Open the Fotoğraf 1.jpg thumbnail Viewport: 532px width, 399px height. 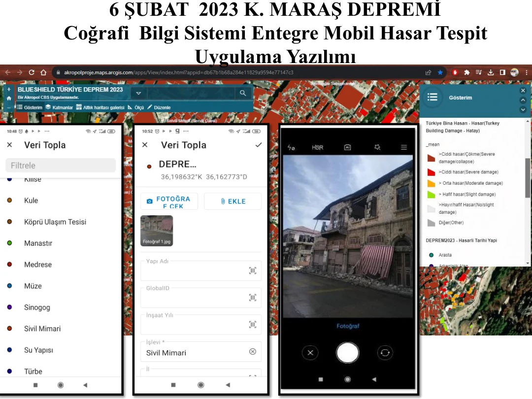(x=157, y=231)
